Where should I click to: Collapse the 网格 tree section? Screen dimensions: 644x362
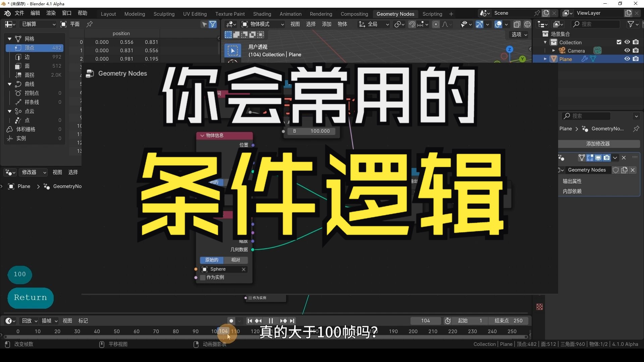tap(10, 39)
